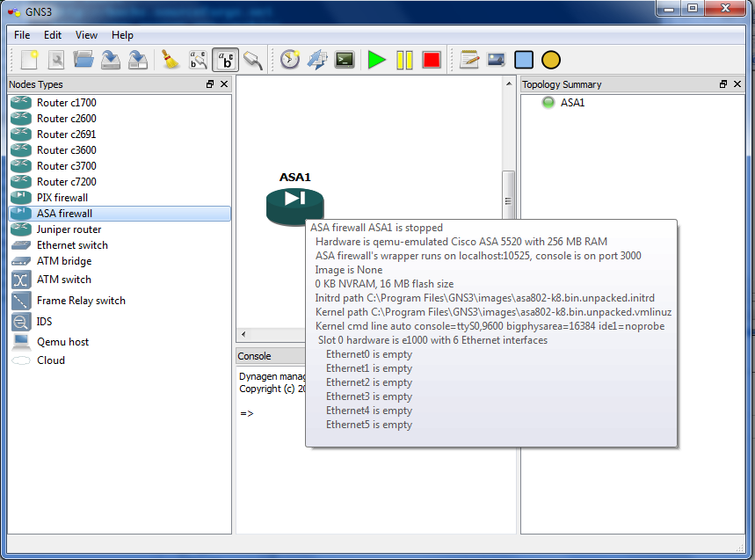Select Juniper router node type
Image resolution: width=755 pixels, height=560 pixels.
click(x=120, y=229)
